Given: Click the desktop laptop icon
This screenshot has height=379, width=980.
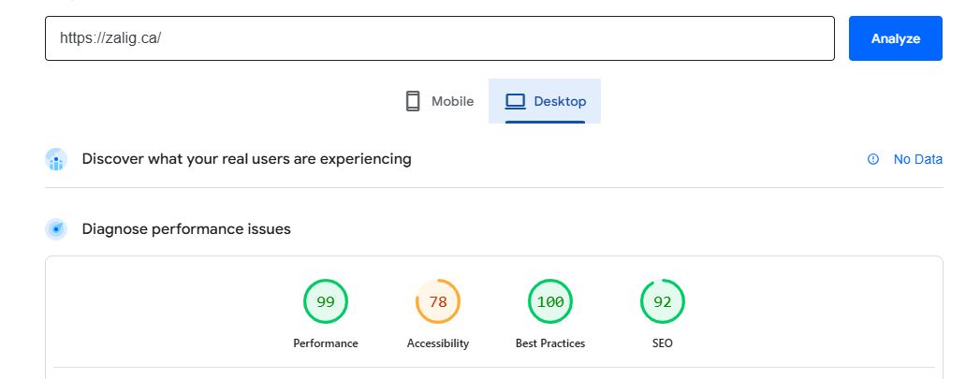Looking at the screenshot, I should pos(515,101).
